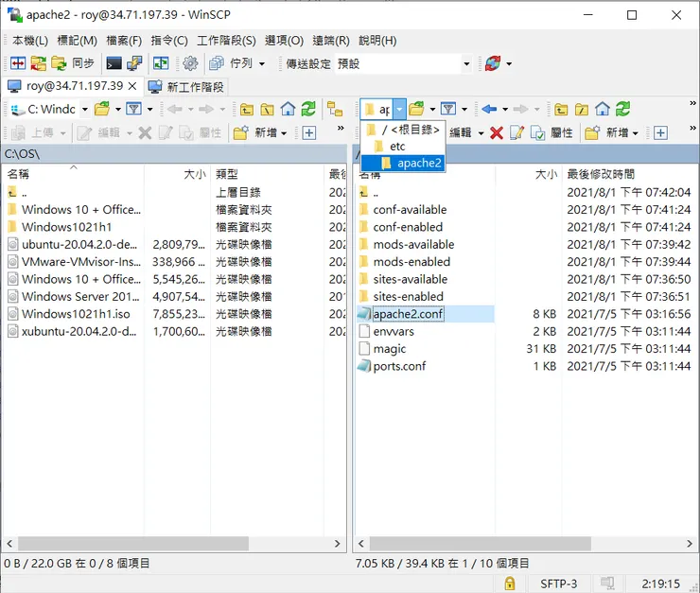Viewport: 700px width, 593px height.
Task: Click the refresh session globe icon
Action: [493, 63]
